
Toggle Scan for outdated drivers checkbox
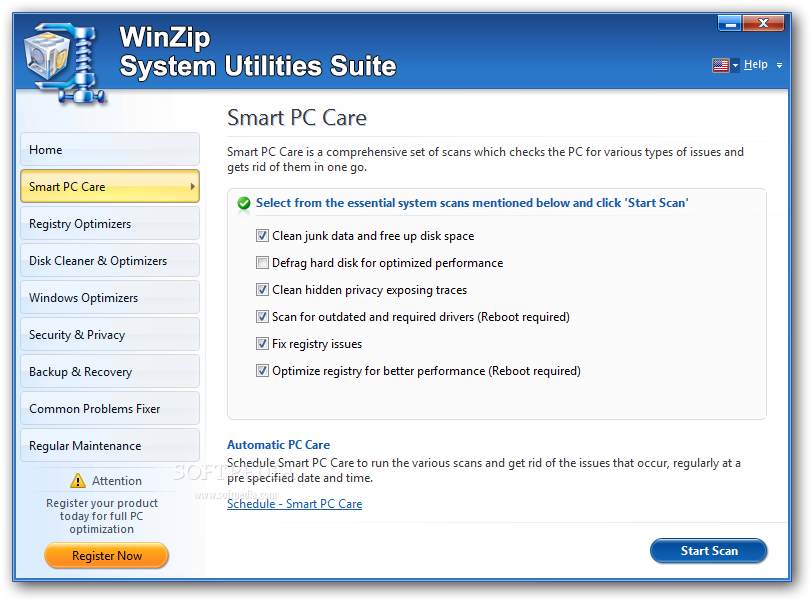(x=262, y=317)
